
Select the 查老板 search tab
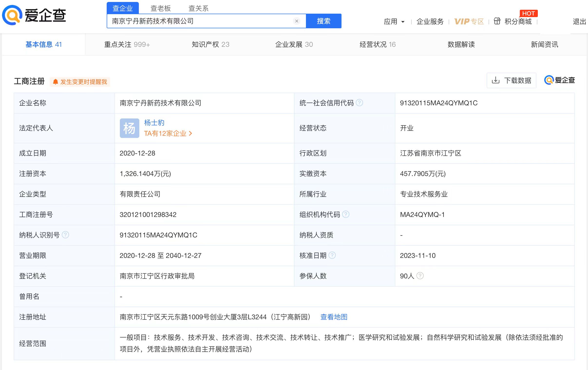[161, 8]
